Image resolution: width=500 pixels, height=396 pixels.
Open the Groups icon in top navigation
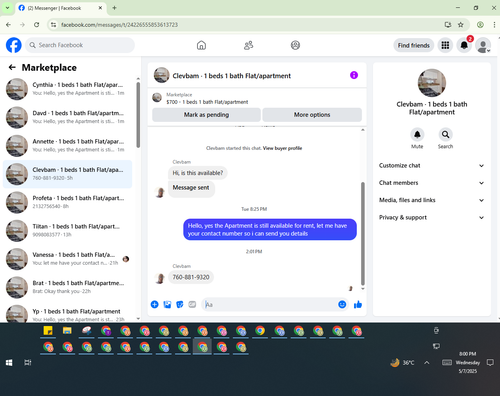[295, 45]
